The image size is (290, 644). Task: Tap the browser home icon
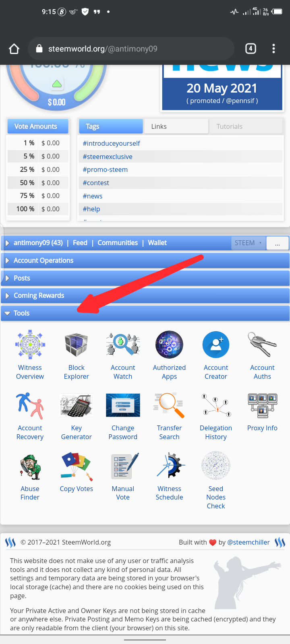(14, 49)
